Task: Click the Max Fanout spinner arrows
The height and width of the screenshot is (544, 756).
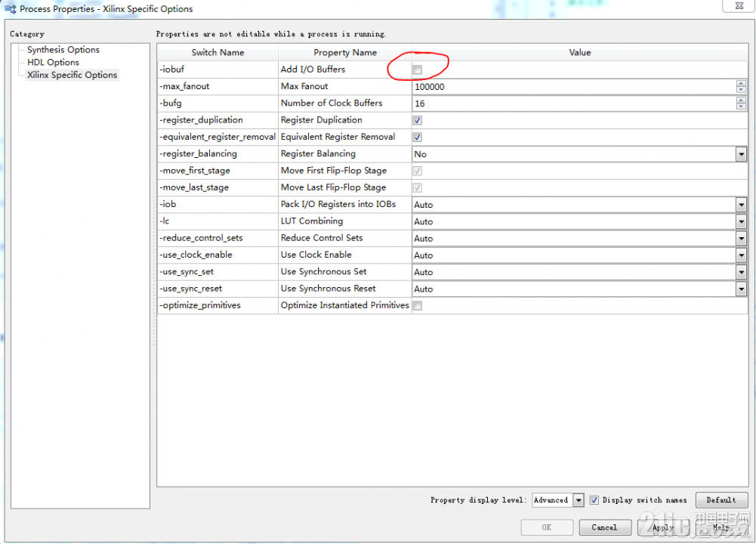Action: (741, 87)
